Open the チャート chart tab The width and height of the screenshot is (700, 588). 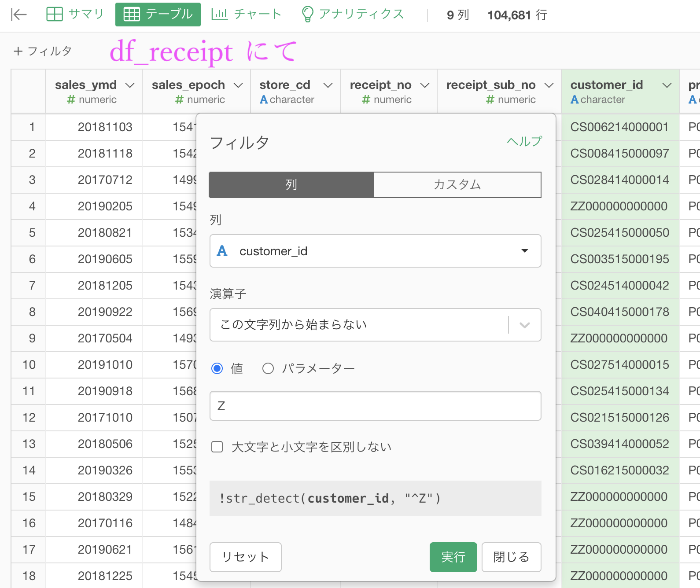point(247,14)
